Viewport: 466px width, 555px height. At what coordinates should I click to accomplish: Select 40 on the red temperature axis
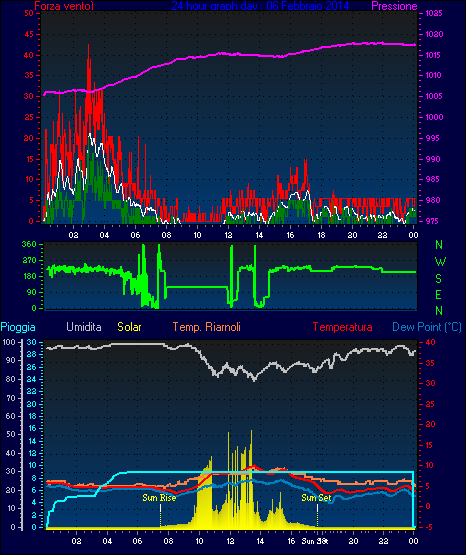tap(430, 342)
